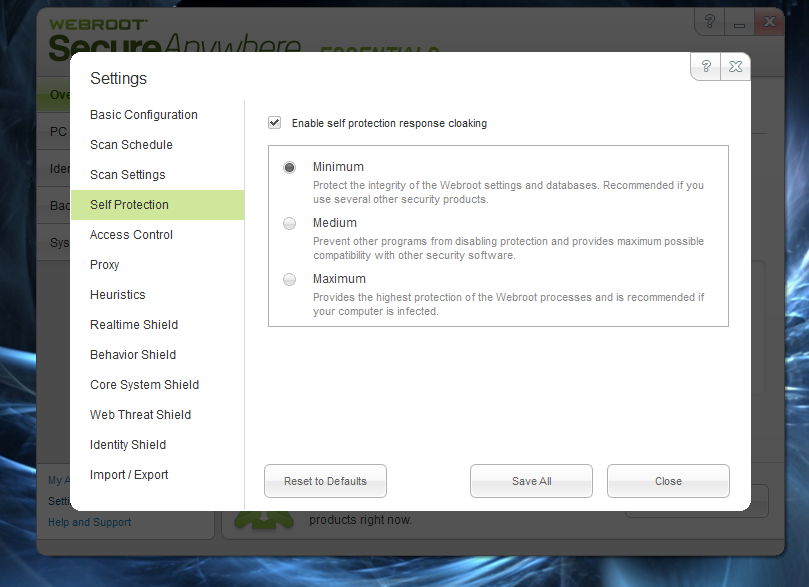
Task: Open Proxy settings
Action: pyautogui.click(x=157, y=265)
